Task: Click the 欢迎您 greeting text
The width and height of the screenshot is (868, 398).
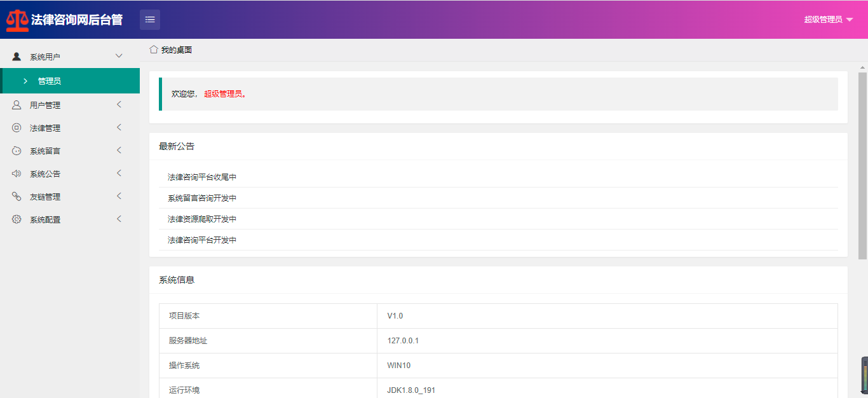Action: (184, 94)
